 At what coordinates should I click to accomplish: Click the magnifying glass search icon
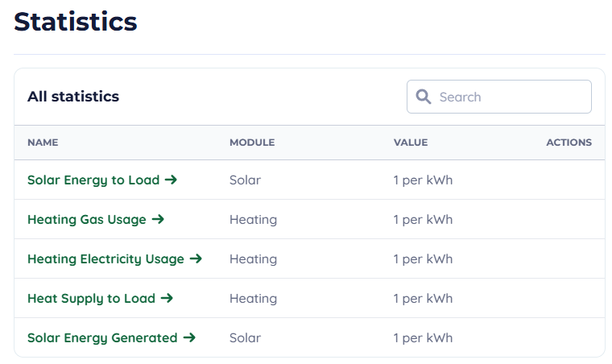pos(424,97)
